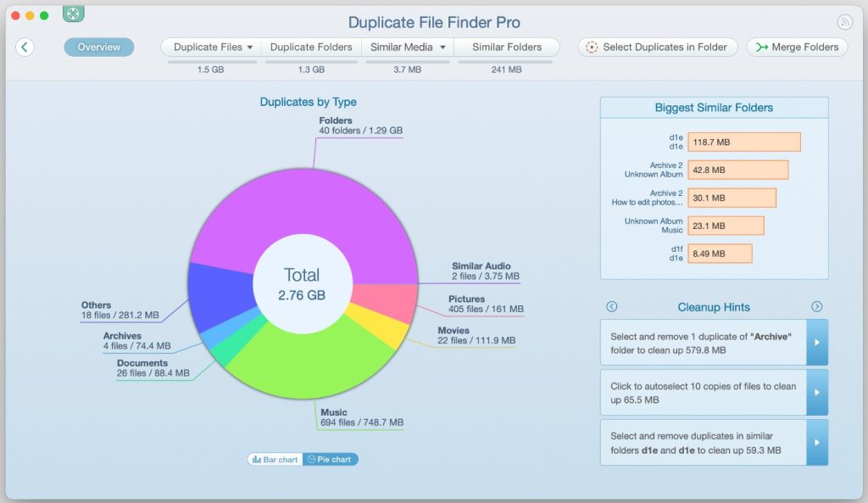Switch to Bar chart view
This screenshot has height=503, width=868.
click(x=275, y=459)
